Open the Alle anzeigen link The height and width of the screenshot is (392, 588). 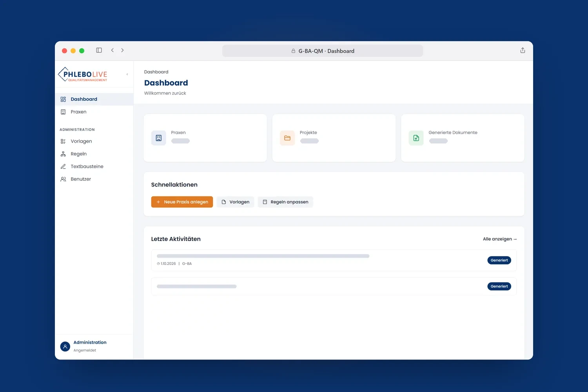click(x=500, y=239)
